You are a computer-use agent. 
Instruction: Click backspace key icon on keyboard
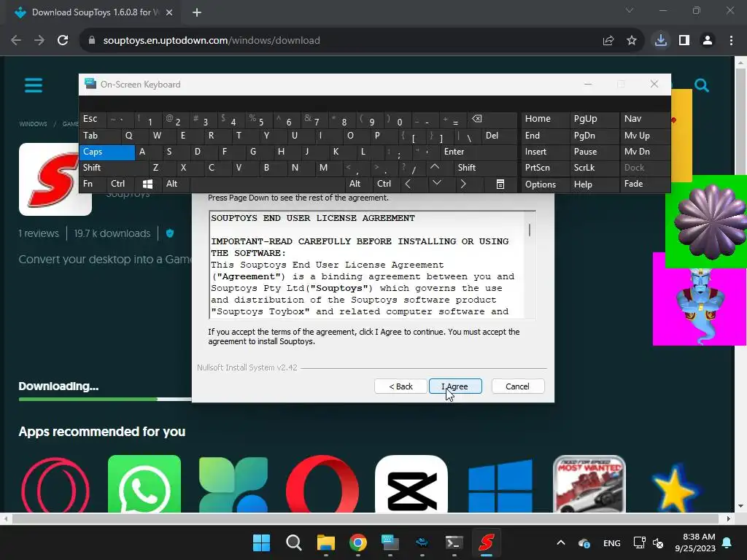click(x=492, y=119)
